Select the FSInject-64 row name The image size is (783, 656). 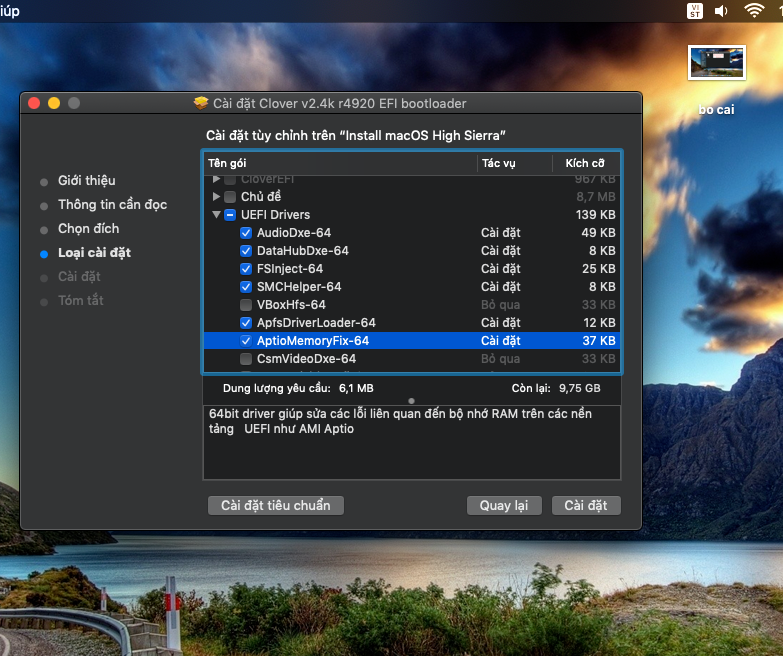pyautogui.click(x=290, y=269)
